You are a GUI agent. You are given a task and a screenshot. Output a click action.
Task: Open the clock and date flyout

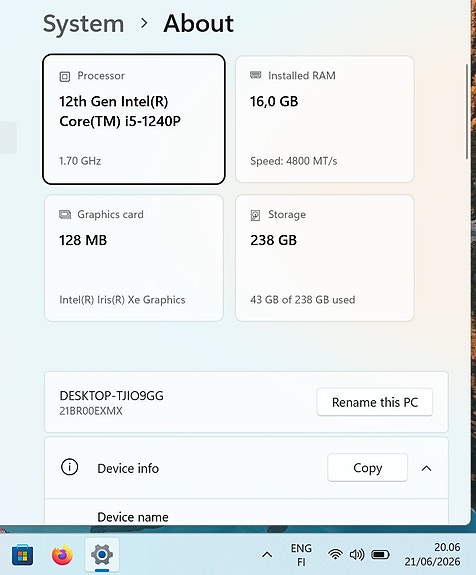click(432, 554)
